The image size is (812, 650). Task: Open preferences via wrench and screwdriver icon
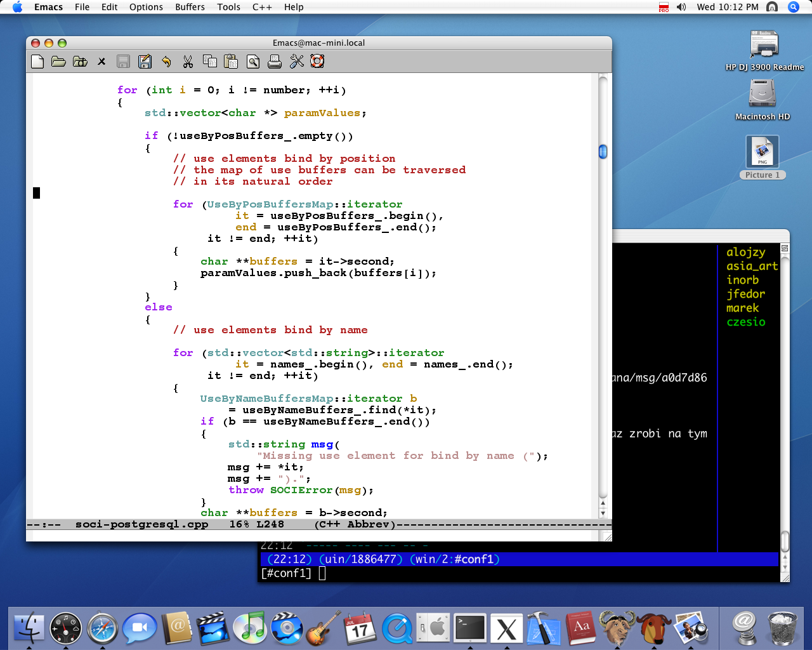tap(296, 62)
